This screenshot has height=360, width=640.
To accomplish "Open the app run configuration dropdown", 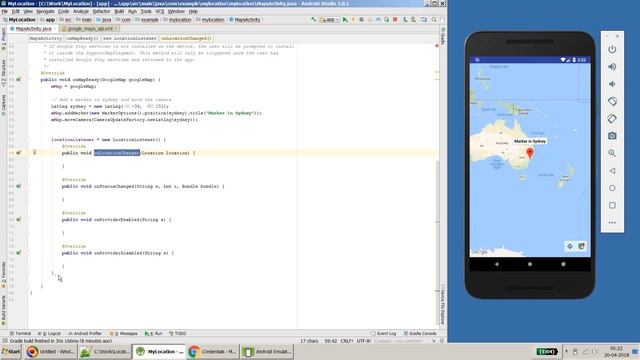I will pos(329,20).
